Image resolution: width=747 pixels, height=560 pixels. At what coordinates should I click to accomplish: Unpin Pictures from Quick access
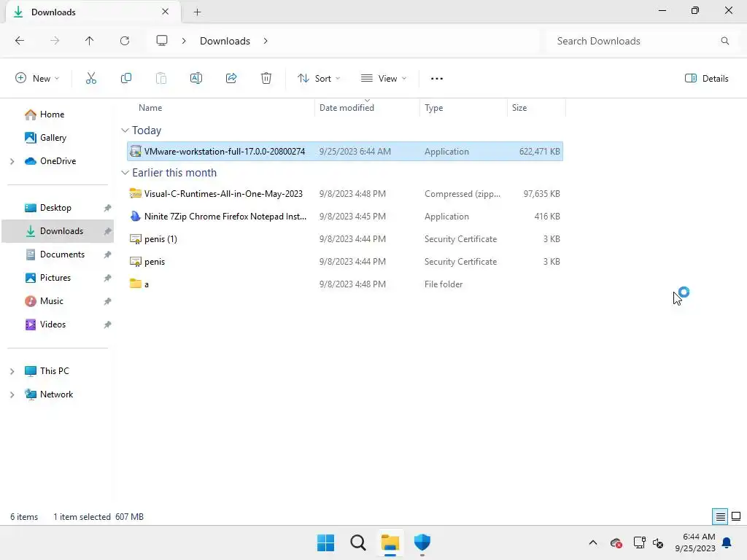(x=108, y=278)
